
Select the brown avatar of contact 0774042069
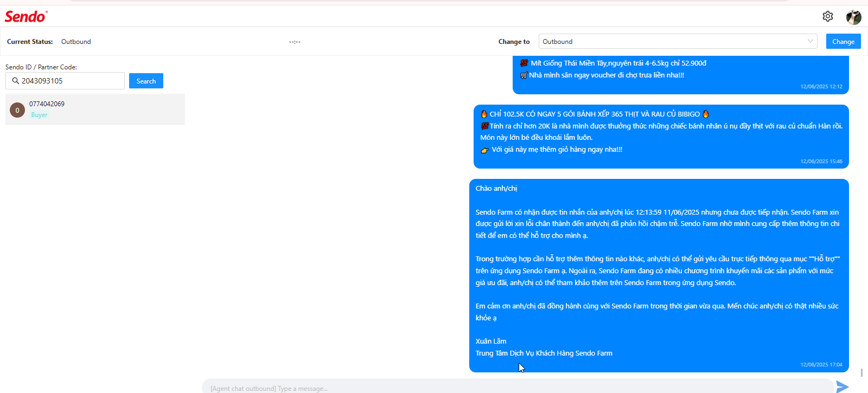(x=17, y=110)
